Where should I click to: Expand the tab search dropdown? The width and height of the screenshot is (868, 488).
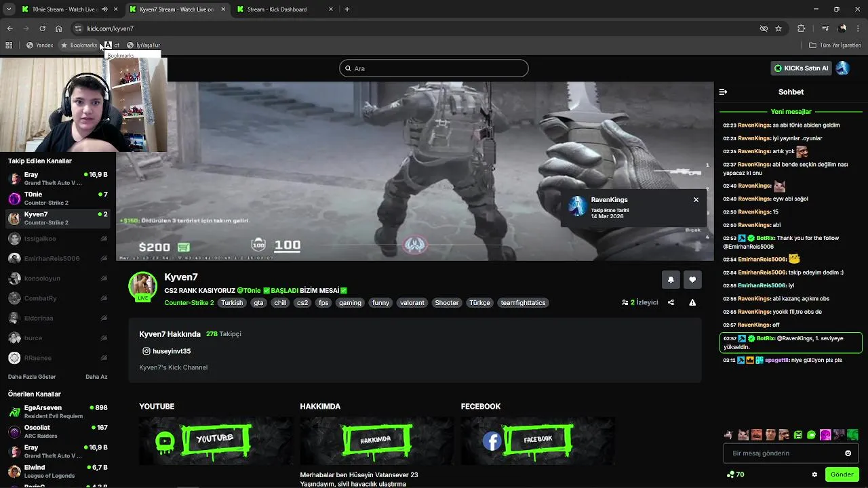click(9, 9)
